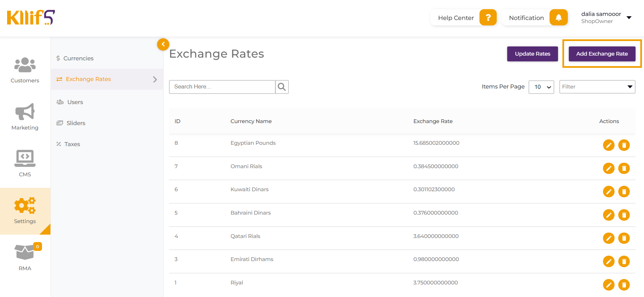Click the edit pencil for Egyptian Pounds

(x=608, y=145)
